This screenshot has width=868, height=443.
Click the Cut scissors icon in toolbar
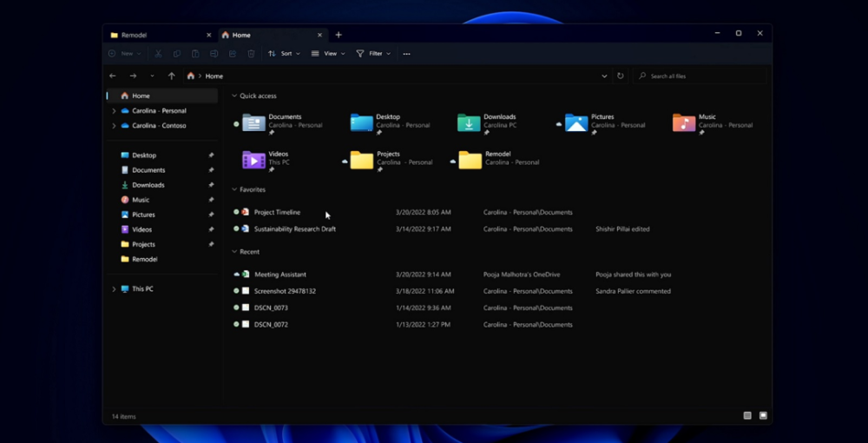158,54
